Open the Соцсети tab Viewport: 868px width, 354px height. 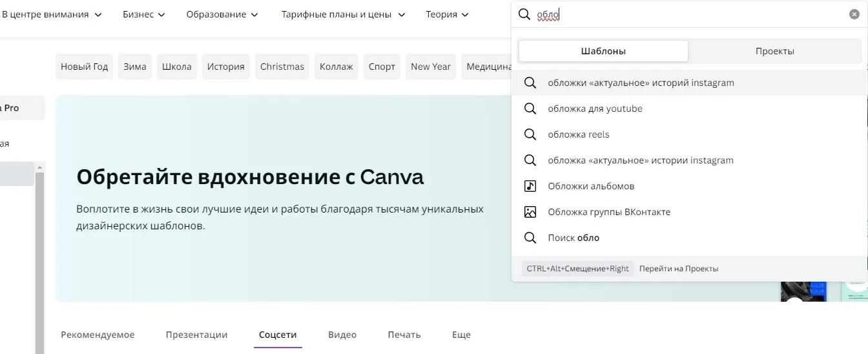[278, 335]
